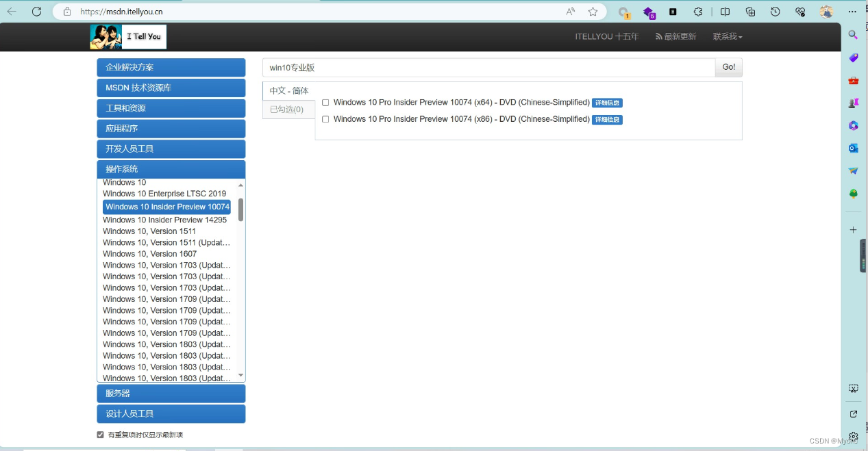Open sidebar Tools red toolbox icon

(x=853, y=80)
